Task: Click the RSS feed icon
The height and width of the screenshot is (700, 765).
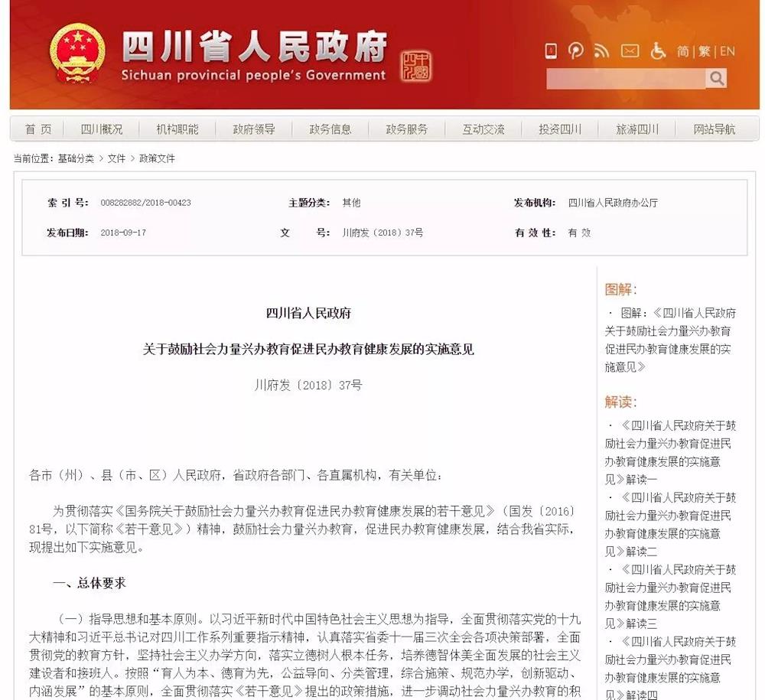Action: pyautogui.click(x=602, y=51)
